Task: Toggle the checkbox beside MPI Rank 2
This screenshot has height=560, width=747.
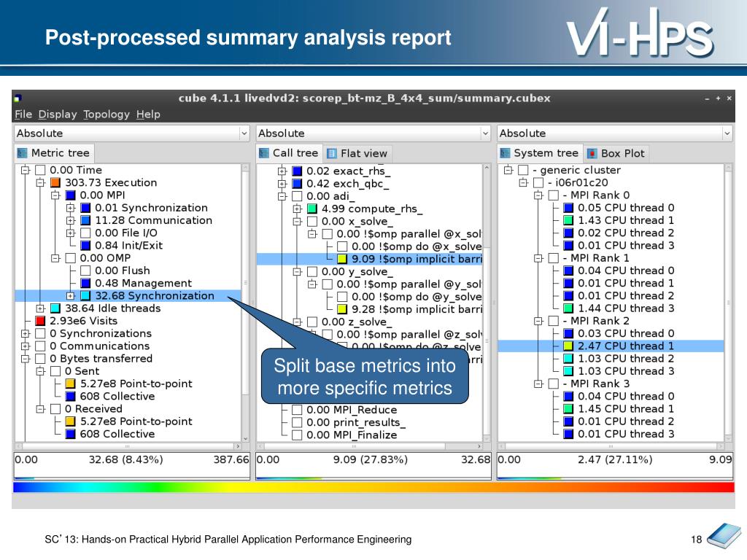Action: 554,321
